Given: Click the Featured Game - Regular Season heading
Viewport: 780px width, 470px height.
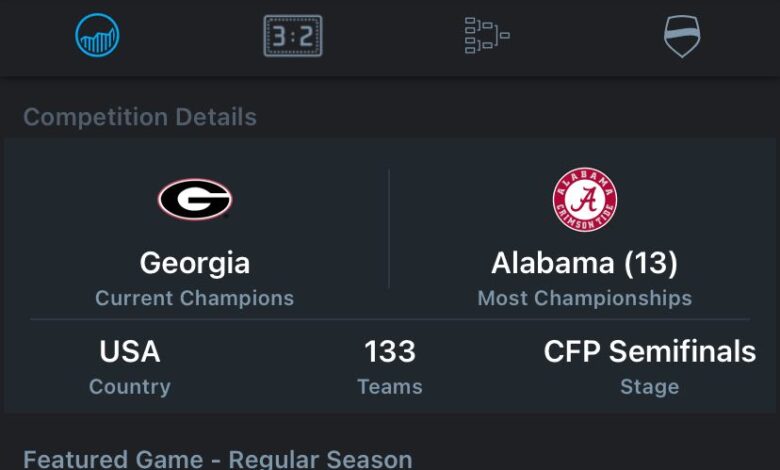Looking at the screenshot, I should click(x=218, y=459).
